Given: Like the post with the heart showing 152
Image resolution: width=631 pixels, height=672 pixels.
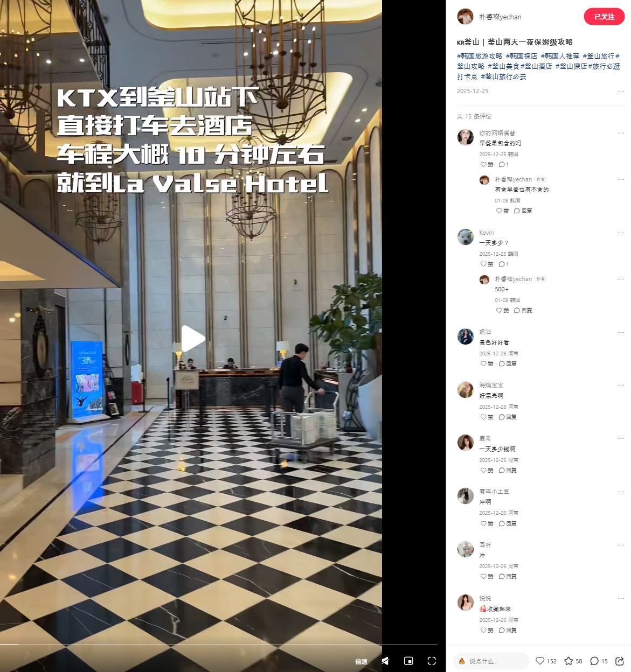Looking at the screenshot, I should [x=546, y=661].
